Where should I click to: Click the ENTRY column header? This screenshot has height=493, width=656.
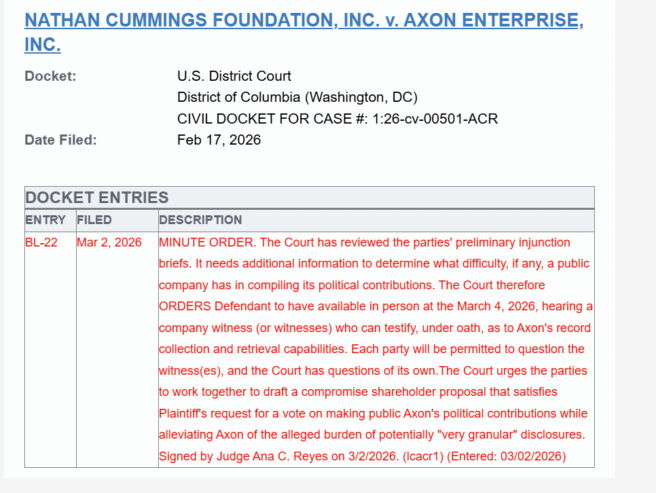[x=45, y=220]
